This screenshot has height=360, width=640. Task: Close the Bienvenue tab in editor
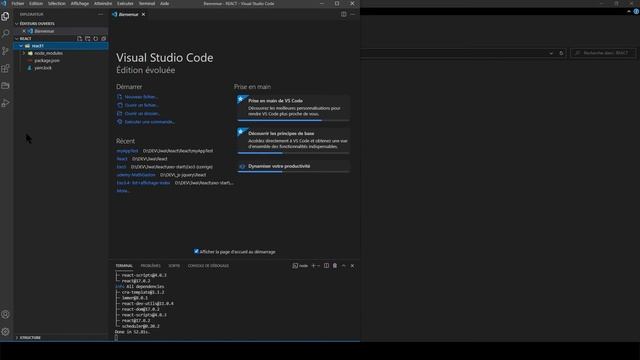pyautogui.click(x=143, y=14)
